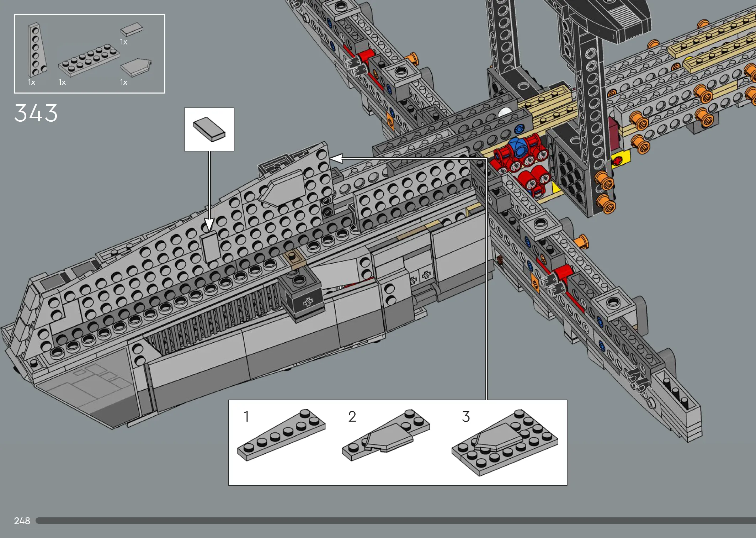Click the page number 248

tap(22, 521)
